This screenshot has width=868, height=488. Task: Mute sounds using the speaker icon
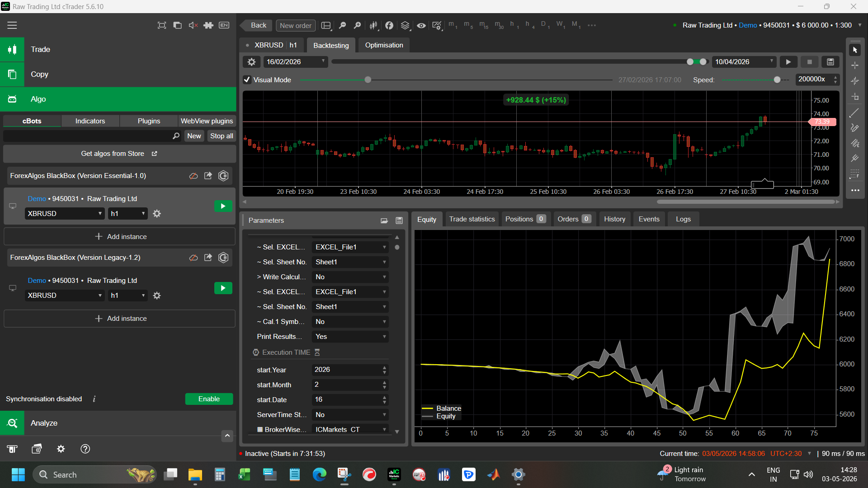(193, 25)
